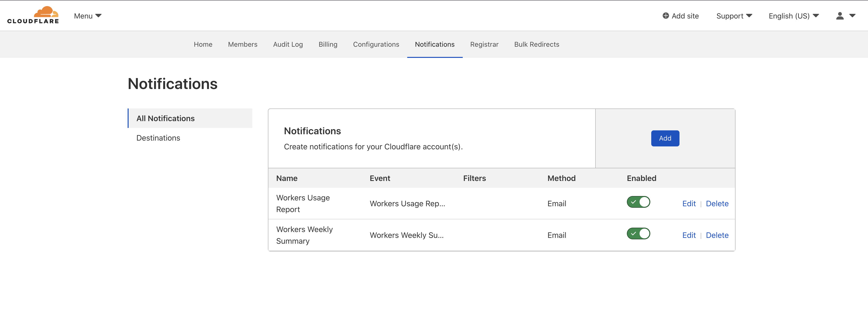868x323 pixels.
Task: Switch to the Members tab
Action: click(243, 44)
